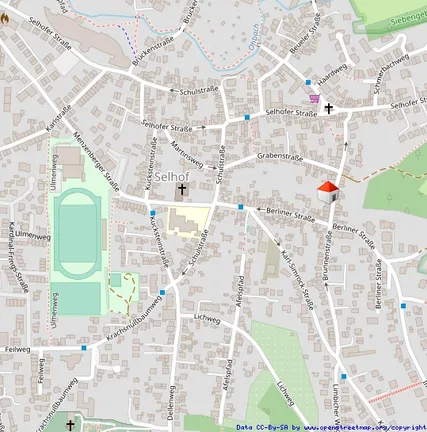Select the purple shopping cart supermarket icon
Screen dimensions: 427x432
[x=314, y=99]
